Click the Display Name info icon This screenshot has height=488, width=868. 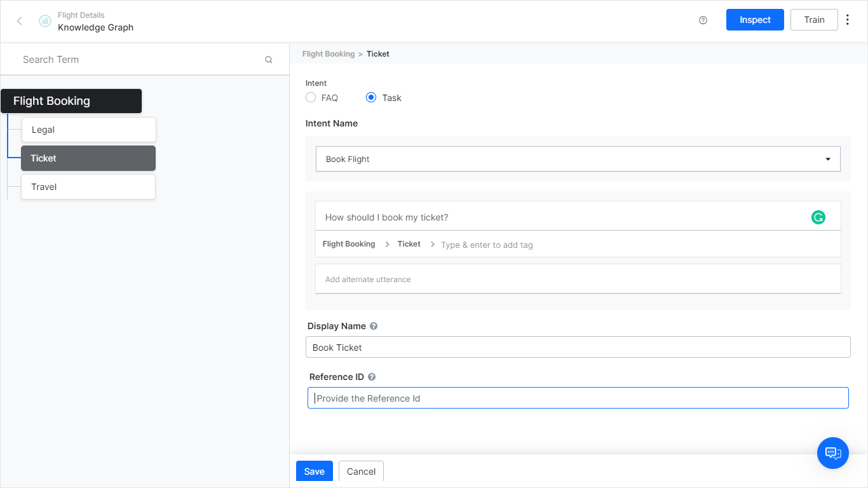click(374, 325)
